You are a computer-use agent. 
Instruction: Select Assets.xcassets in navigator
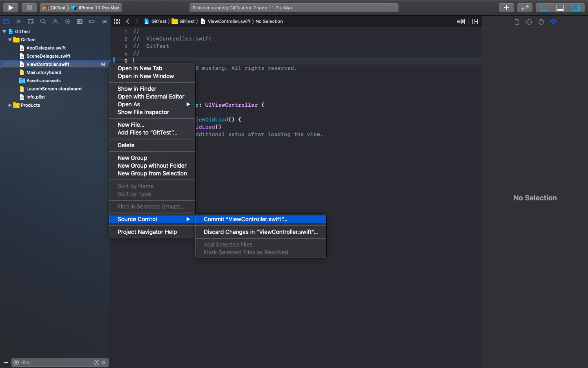coord(43,81)
